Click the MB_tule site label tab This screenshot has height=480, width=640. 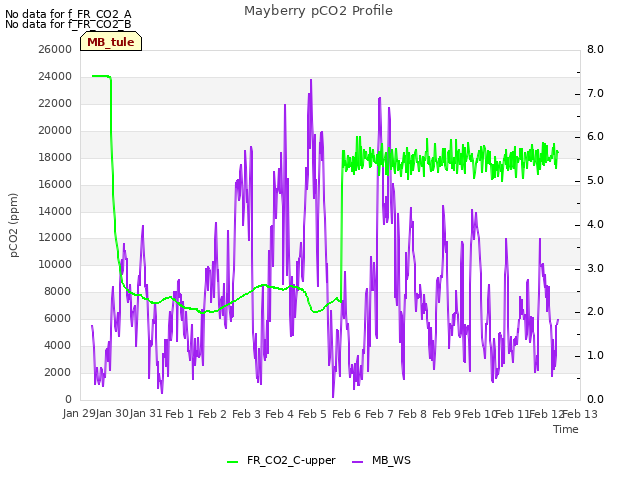pyautogui.click(x=111, y=42)
